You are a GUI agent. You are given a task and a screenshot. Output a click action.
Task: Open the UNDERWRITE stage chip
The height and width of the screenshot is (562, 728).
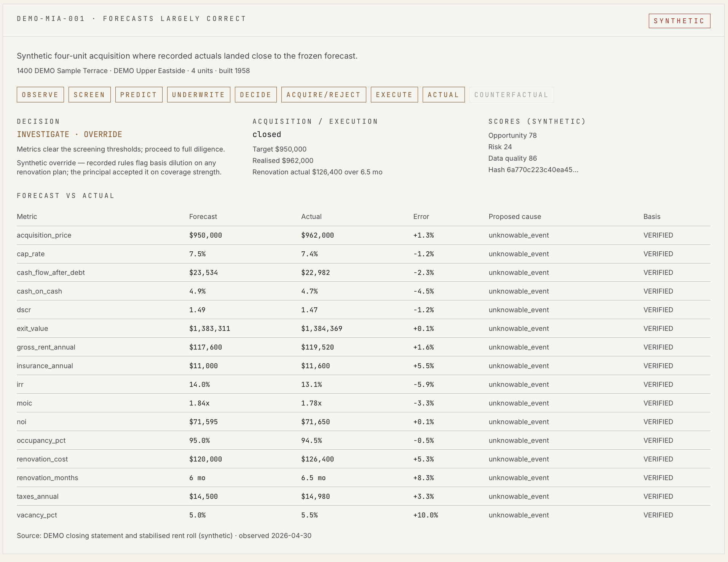[x=198, y=95]
